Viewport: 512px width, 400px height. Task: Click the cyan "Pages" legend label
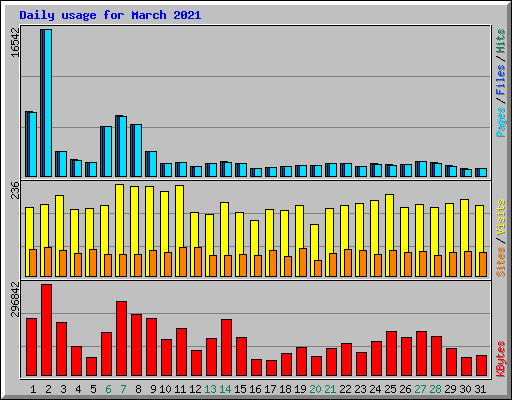pos(500,122)
